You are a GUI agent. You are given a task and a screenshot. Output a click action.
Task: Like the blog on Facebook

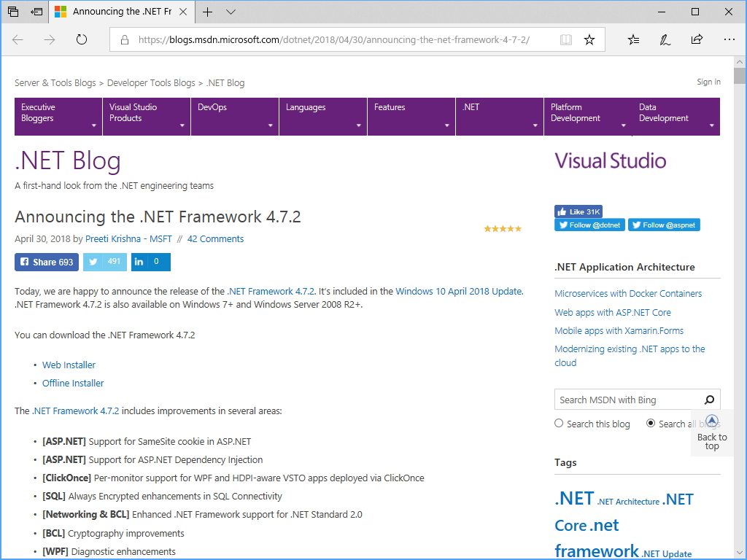coord(578,211)
